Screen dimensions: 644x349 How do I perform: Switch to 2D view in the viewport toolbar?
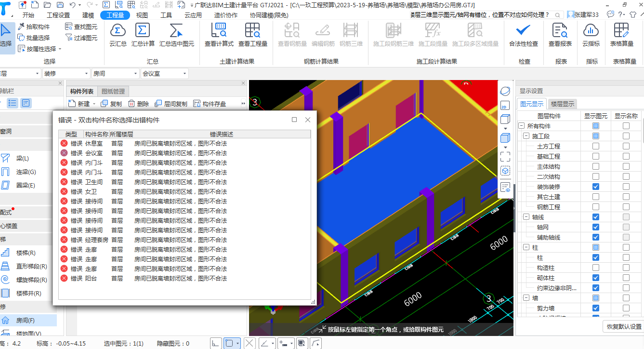(x=505, y=106)
